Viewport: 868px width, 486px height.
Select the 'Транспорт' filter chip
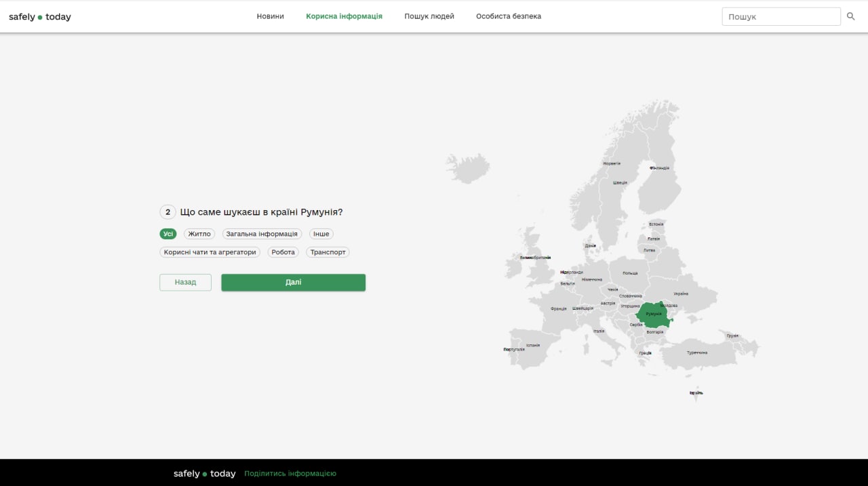328,252
